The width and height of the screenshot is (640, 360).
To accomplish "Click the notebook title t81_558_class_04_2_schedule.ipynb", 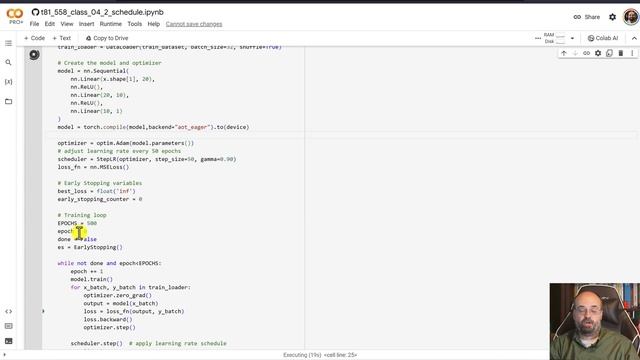I will (102, 12).
